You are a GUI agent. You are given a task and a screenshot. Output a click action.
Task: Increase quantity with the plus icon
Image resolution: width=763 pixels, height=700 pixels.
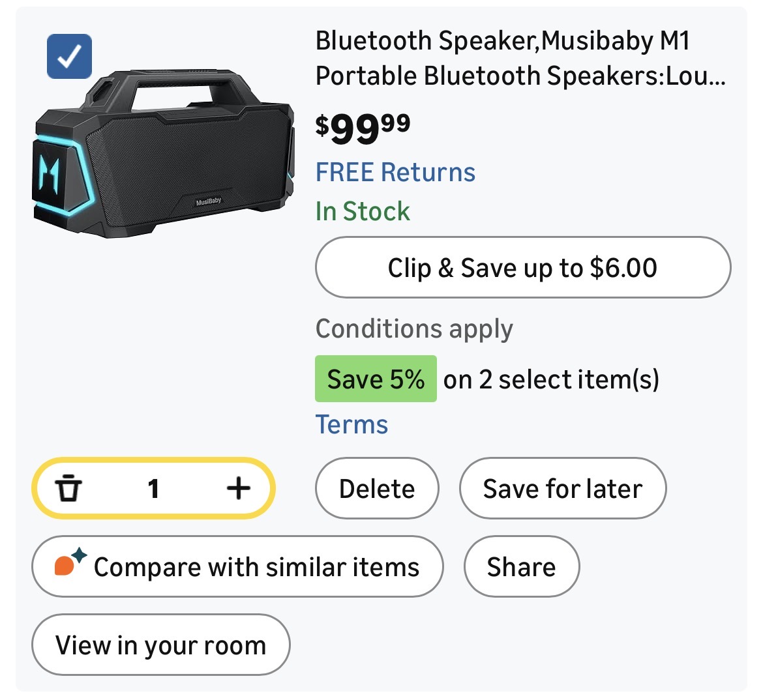239,488
